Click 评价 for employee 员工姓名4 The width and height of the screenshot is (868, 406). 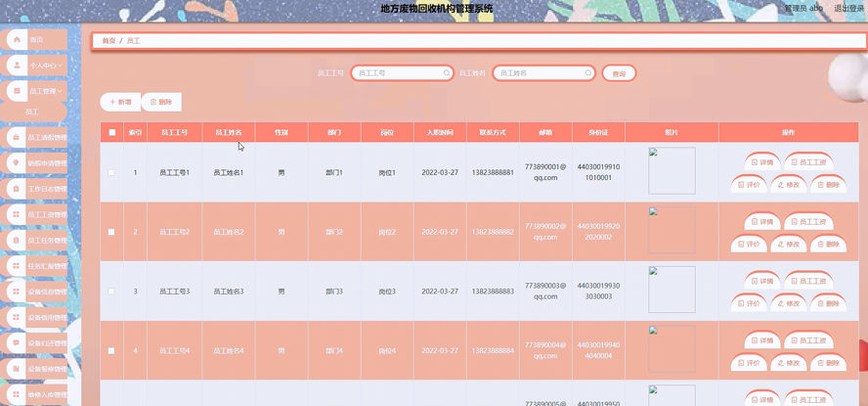[749, 363]
